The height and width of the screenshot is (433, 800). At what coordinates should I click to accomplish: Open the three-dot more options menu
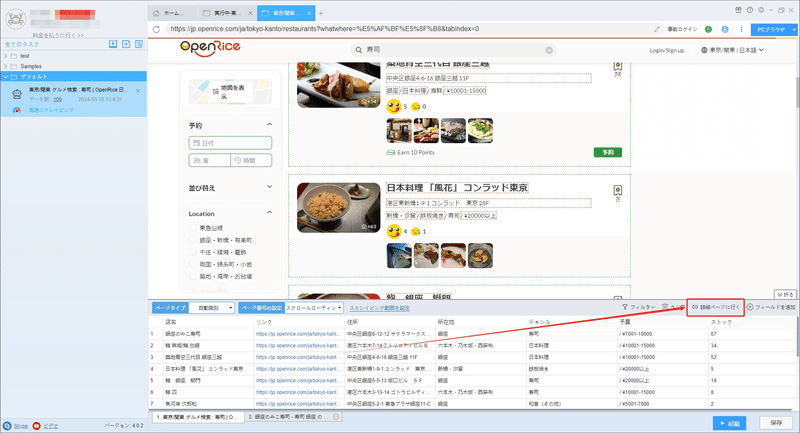pyautogui.click(x=741, y=29)
